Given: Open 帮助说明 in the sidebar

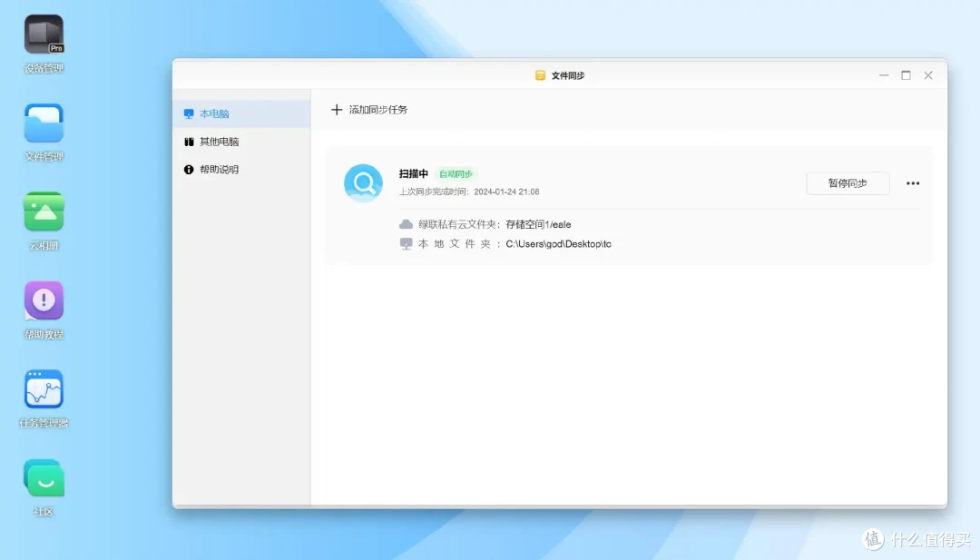Looking at the screenshot, I should click(x=242, y=170).
